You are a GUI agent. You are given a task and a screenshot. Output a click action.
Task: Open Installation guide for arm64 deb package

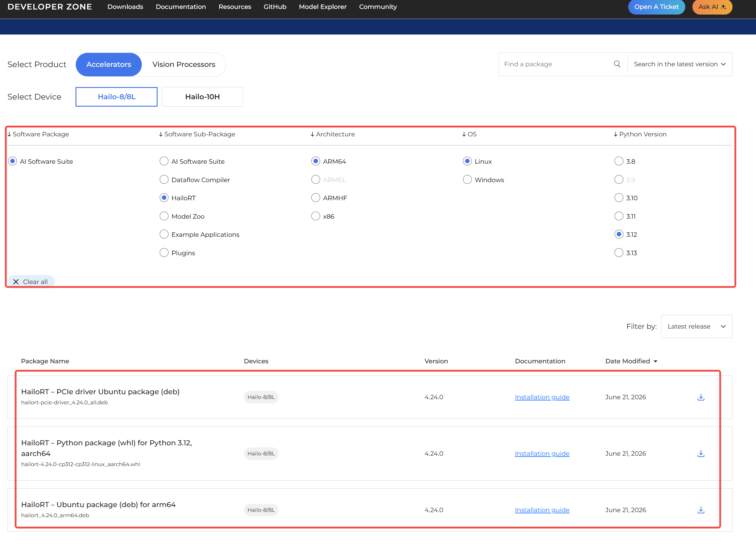pyautogui.click(x=542, y=510)
